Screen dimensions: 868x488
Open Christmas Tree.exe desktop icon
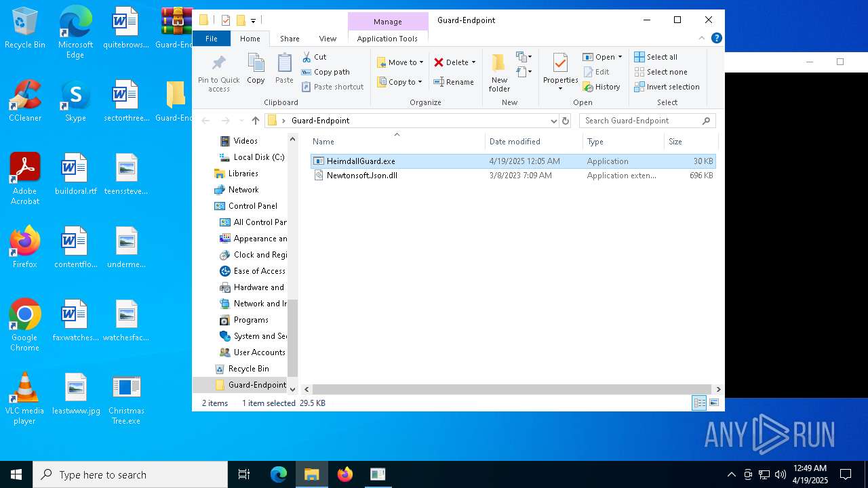126,399
